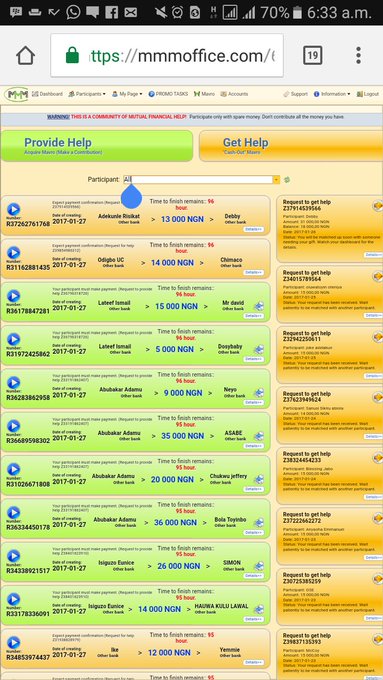The width and height of the screenshot is (383, 680).
Task: Expand the Participants menu in the nav bar
Action: coord(87,94)
